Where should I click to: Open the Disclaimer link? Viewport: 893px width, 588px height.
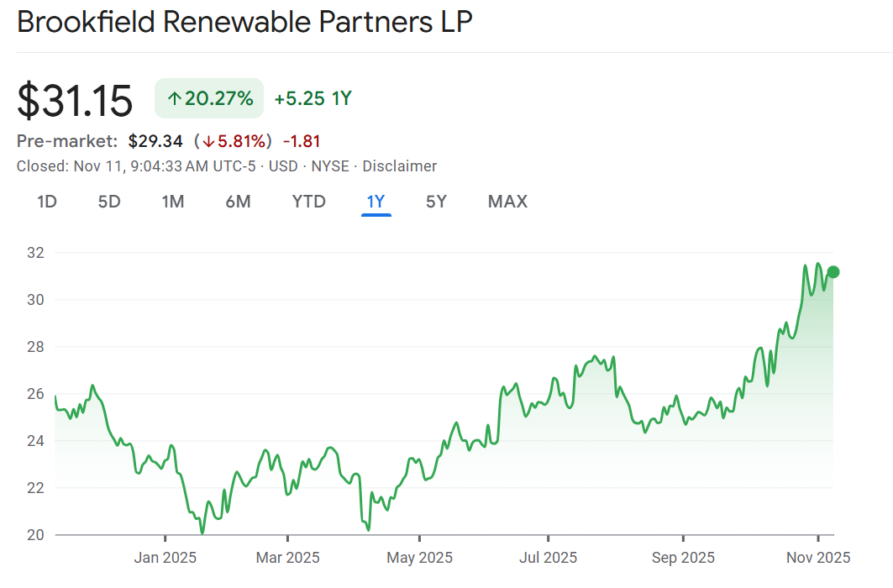[x=399, y=166]
